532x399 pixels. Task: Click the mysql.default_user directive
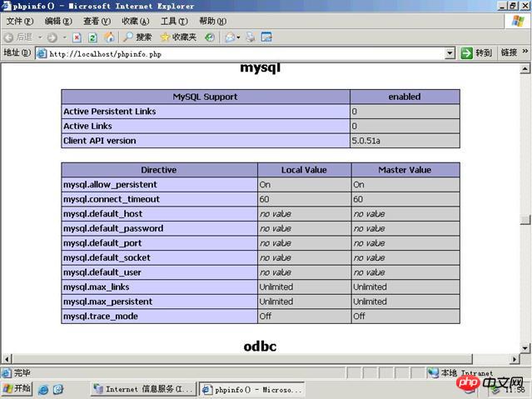coord(102,272)
